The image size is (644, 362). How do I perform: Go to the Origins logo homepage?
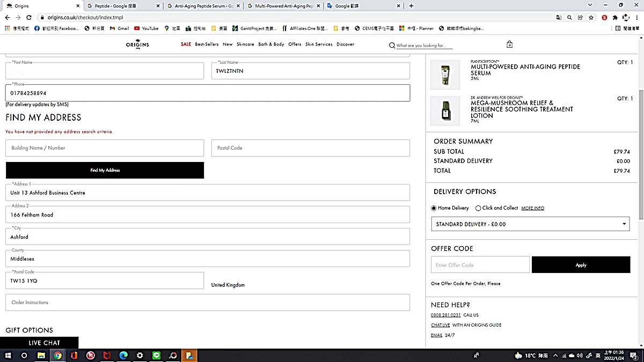137,45
